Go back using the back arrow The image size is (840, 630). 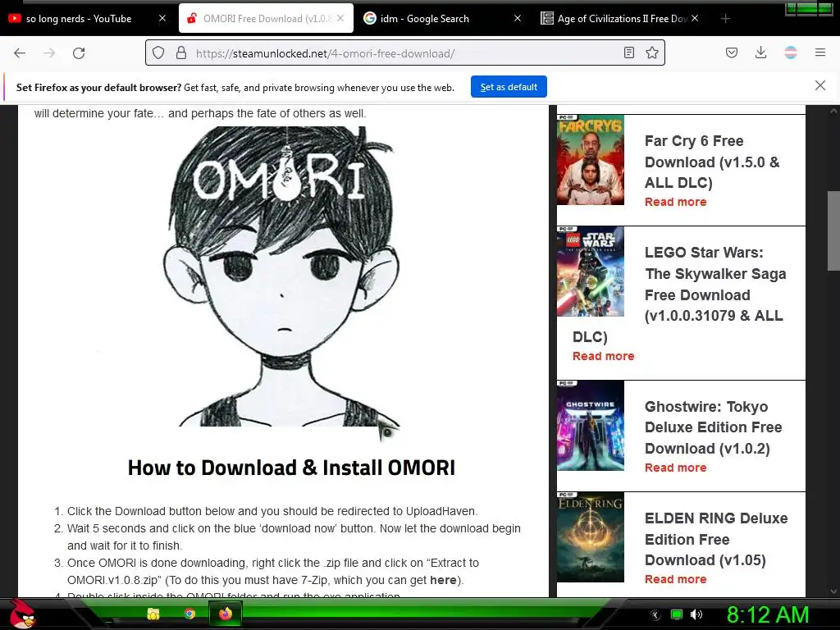(20, 53)
